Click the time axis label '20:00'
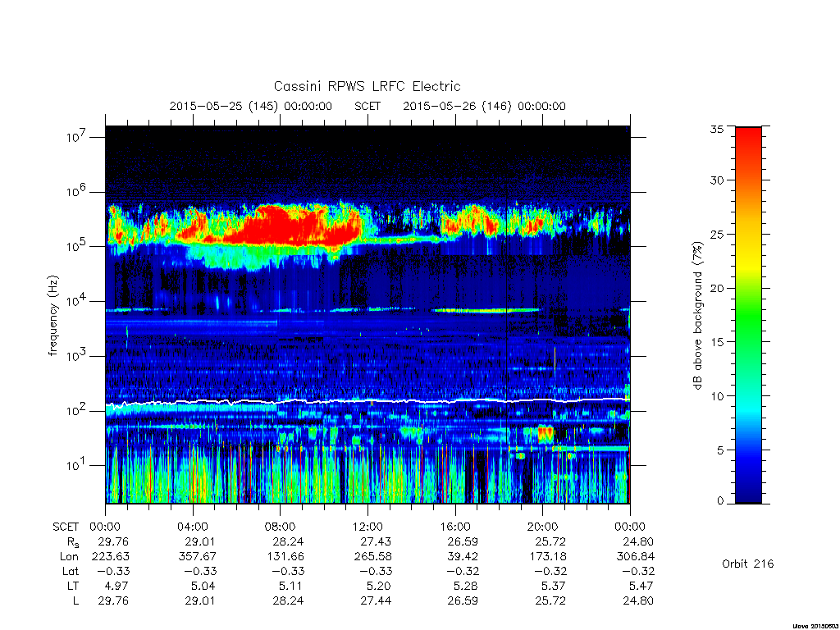The width and height of the screenshot is (840, 630). (543, 527)
